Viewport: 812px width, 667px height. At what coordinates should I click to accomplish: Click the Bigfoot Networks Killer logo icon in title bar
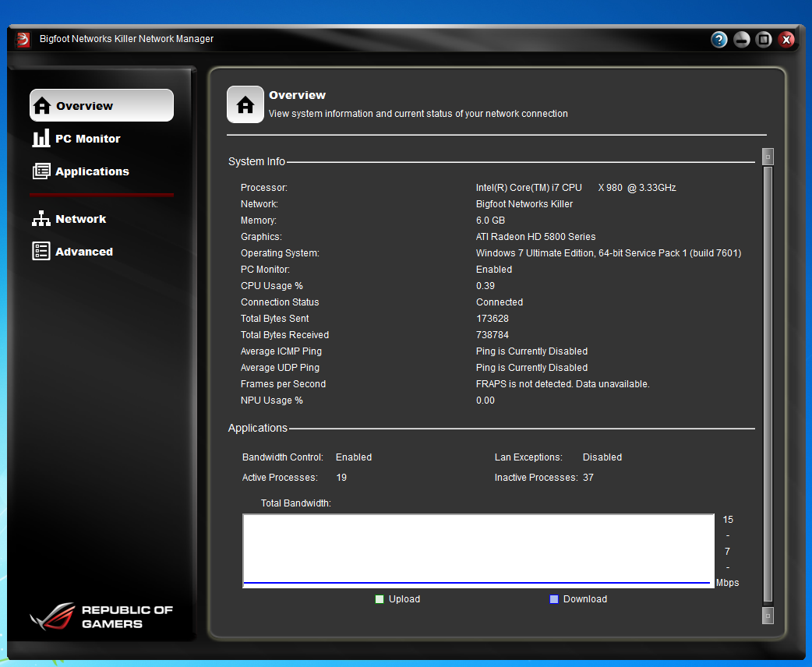23,40
